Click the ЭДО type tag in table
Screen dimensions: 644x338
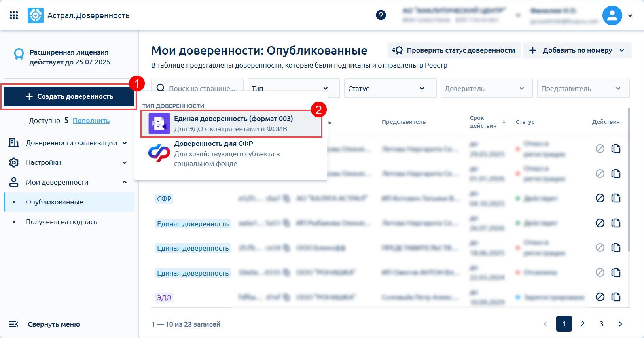click(164, 297)
